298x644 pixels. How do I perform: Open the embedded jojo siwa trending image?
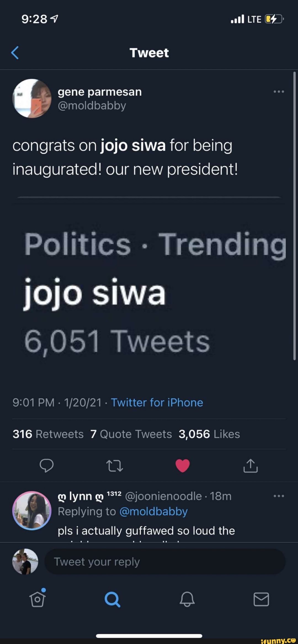tap(149, 289)
